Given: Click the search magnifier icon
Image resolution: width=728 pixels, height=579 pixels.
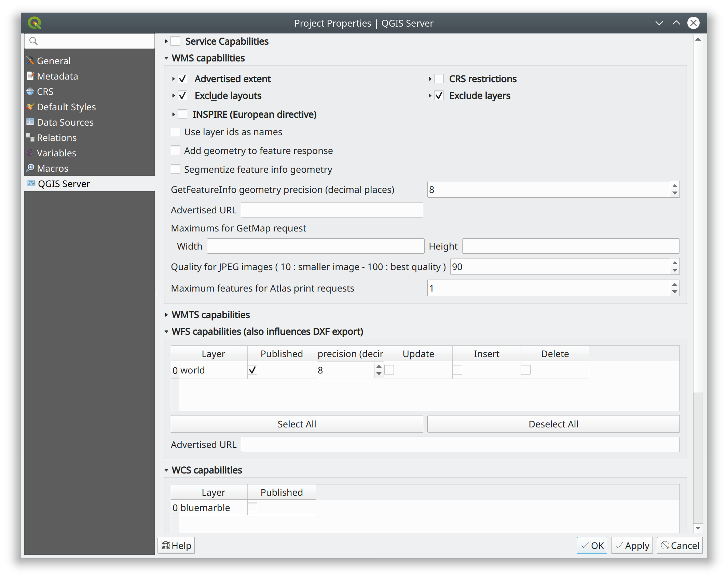Looking at the screenshot, I should pos(33,41).
